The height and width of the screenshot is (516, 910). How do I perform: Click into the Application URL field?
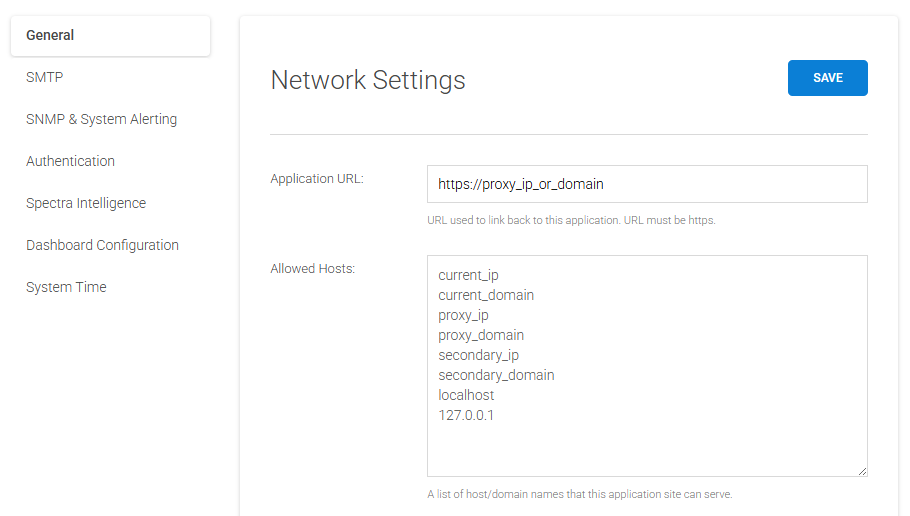(x=646, y=184)
